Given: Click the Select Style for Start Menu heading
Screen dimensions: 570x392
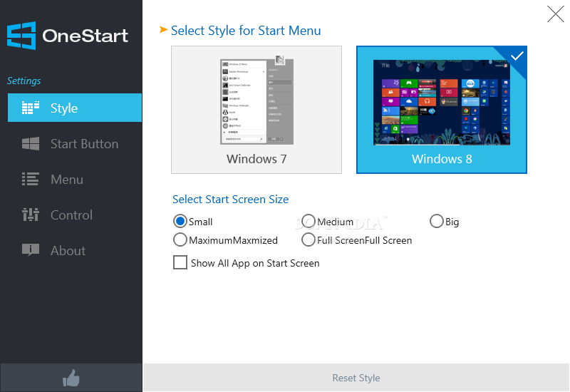Looking at the screenshot, I should click(246, 31).
